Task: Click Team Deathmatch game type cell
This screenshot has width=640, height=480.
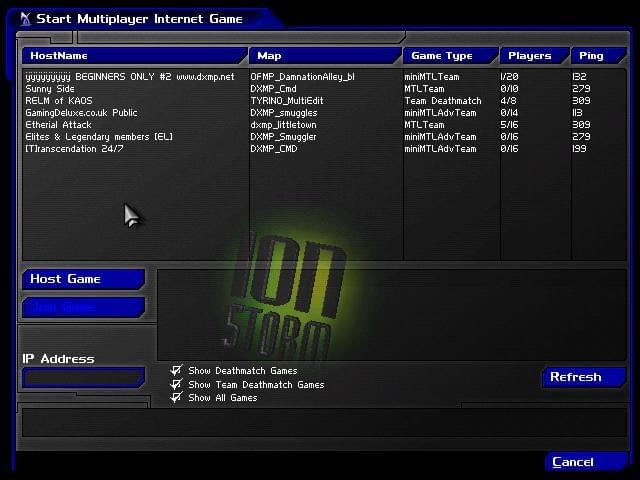Action: (x=443, y=100)
